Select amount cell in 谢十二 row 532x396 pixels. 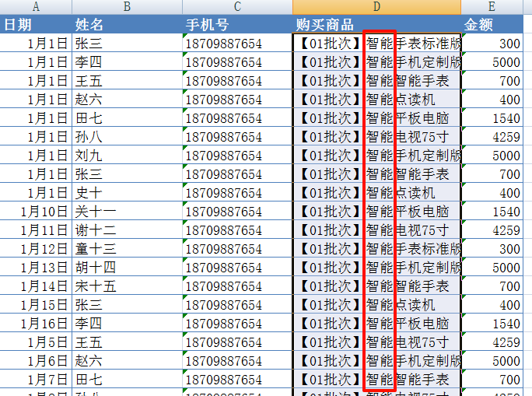pyautogui.click(x=492, y=230)
